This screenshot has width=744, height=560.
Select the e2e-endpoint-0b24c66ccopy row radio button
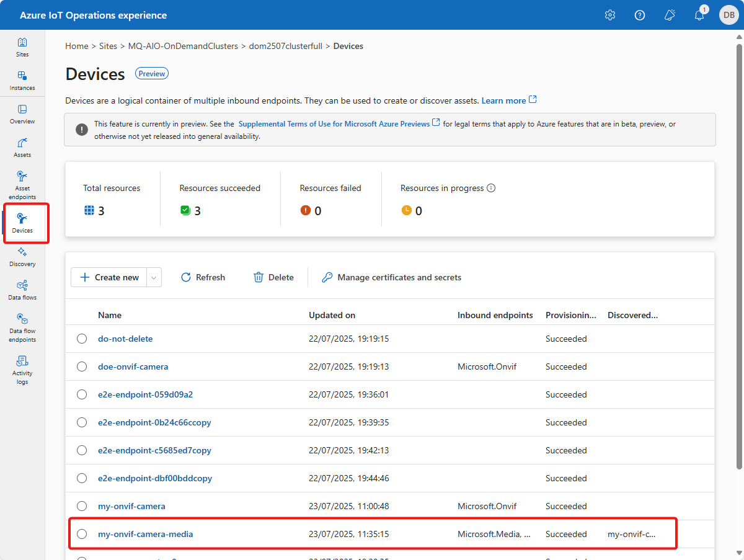point(82,422)
